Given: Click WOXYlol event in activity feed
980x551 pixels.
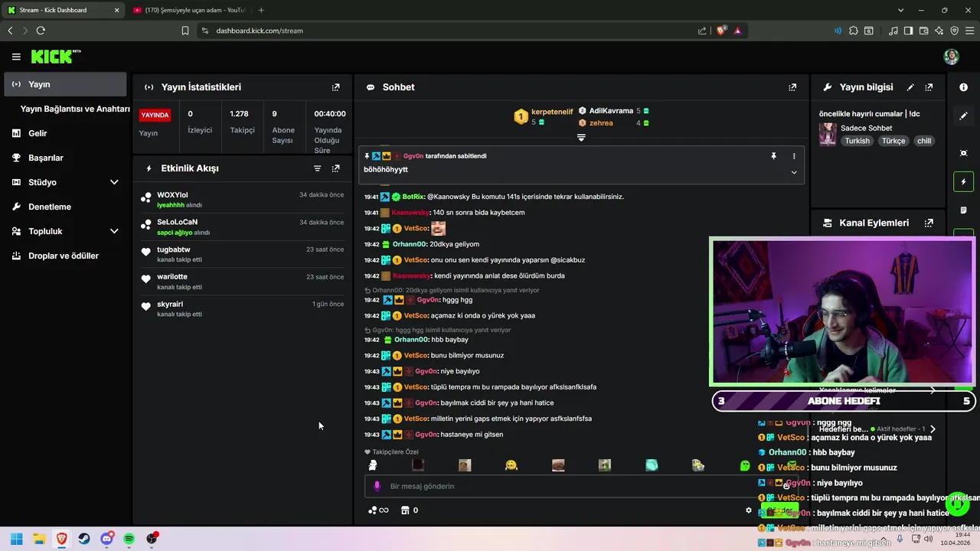Looking at the screenshot, I should (x=242, y=200).
